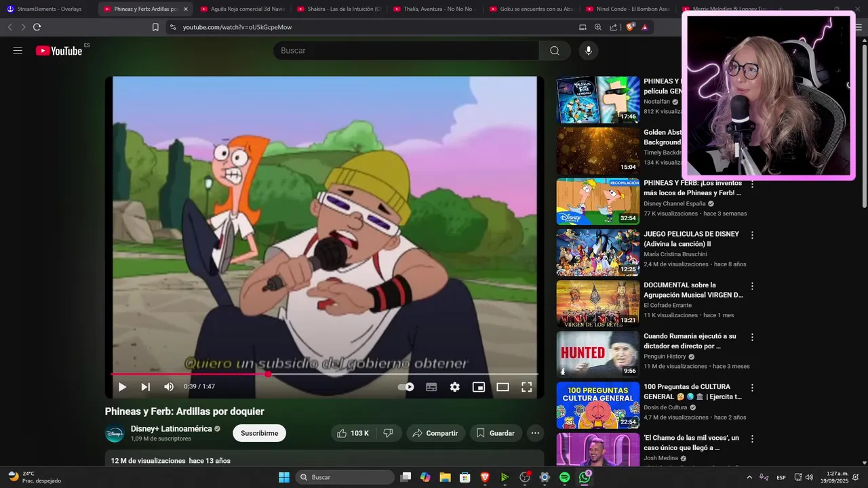Switch to the Shakira tab
868x488 pixels.
point(338,9)
